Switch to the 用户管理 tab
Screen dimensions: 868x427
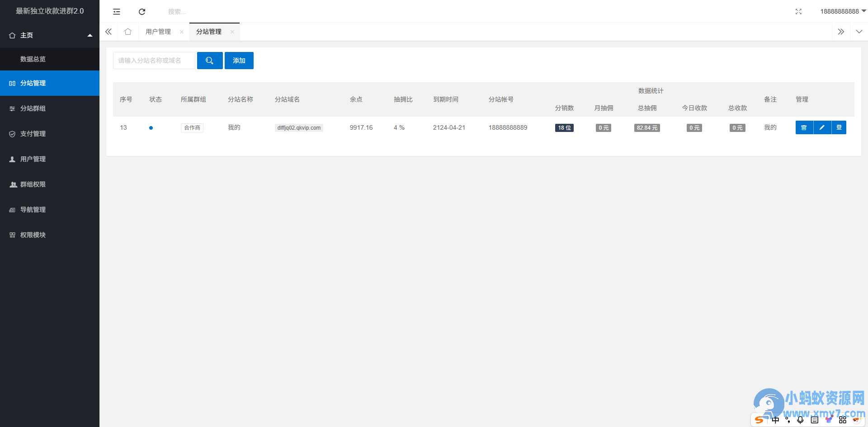158,32
